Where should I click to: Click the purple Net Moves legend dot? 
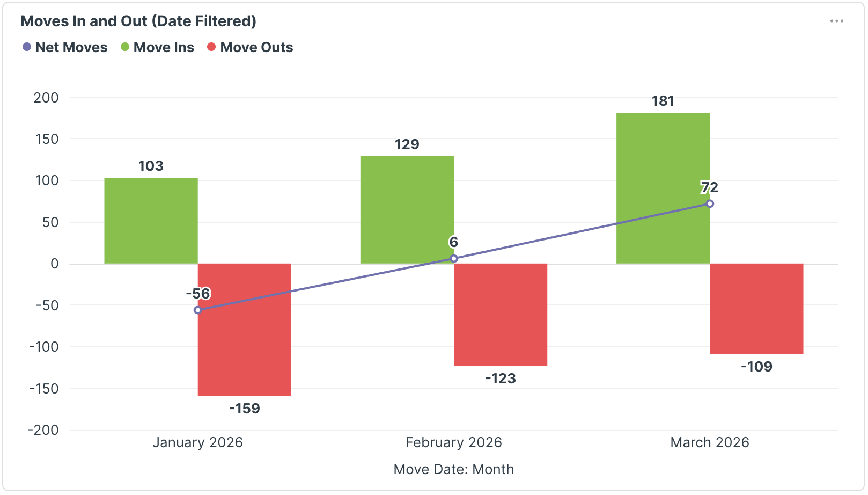tap(27, 47)
